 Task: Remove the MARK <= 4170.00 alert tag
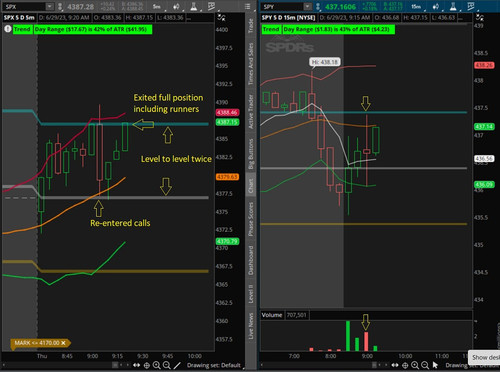pyautogui.click(x=63, y=343)
